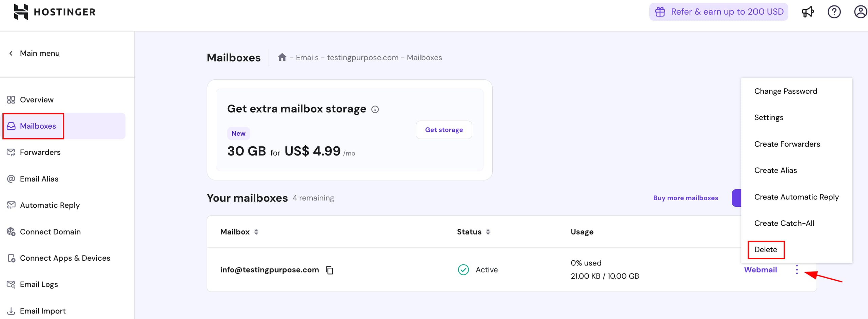Click Refer & earn up to 200 USD
This screenshot has height=319, width=868.
(718, 12)
